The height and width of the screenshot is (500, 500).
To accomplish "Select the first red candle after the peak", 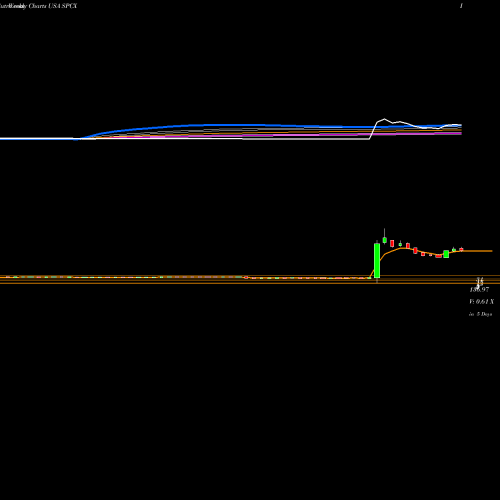I will 392,243.
